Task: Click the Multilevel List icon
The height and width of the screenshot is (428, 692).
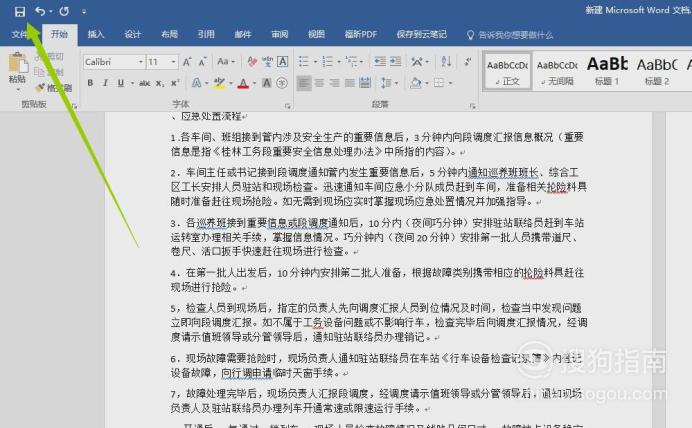Action: pos(352,62)
